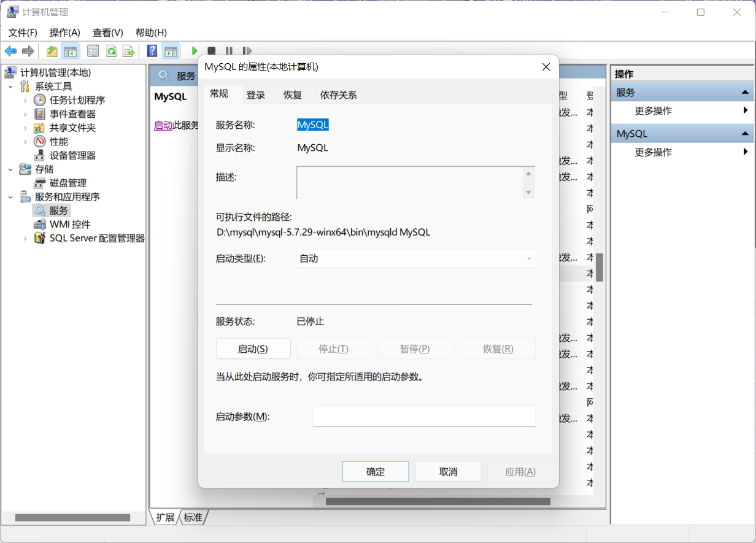This screenshot has height=543, width=756.
Task: Click the Computer Management title bar icon
Action: click(x=12, y=12)
